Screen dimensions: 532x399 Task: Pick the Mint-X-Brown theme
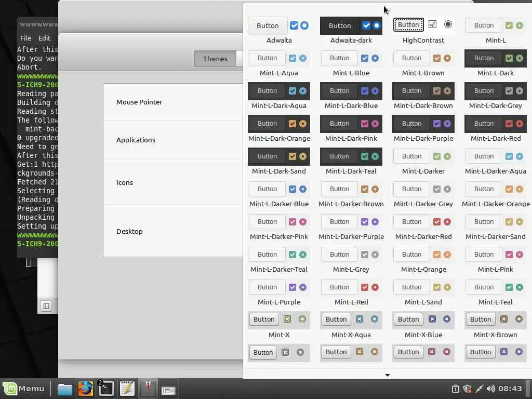[496, 325]
